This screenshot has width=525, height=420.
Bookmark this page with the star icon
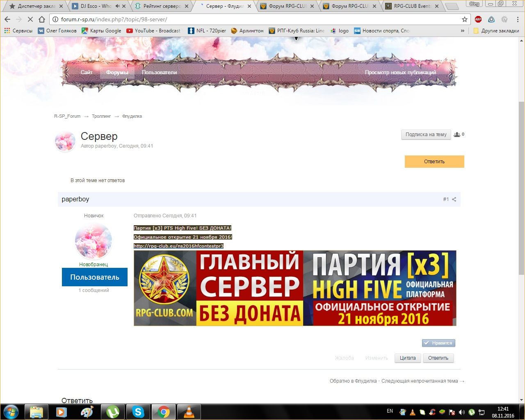(464, 19)
